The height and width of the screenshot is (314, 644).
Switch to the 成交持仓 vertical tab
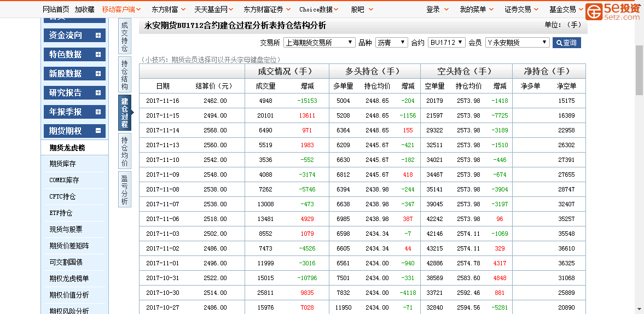point(124,37)
